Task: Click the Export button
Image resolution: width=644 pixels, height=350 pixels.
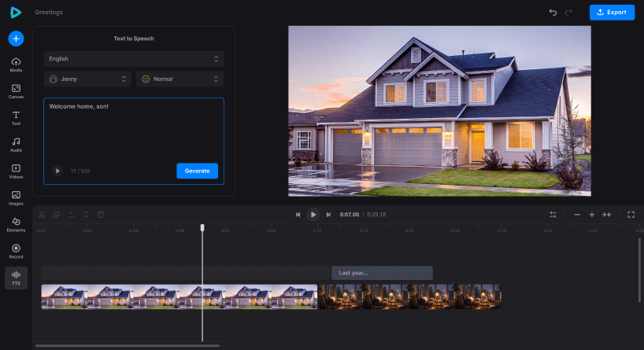Action: tap(612, 13)
